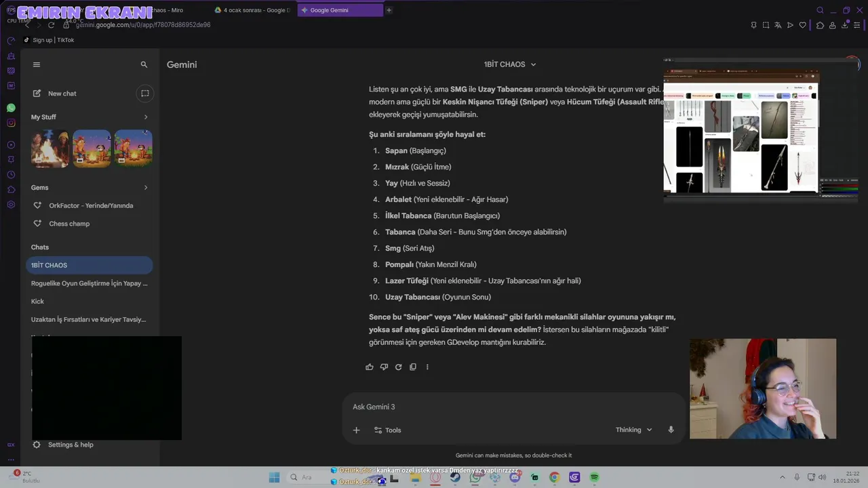Screen dimensions: 868x488
Task: Expand the My Stuff section arrow
Action: pyautogui.click(x=146, y=117)
